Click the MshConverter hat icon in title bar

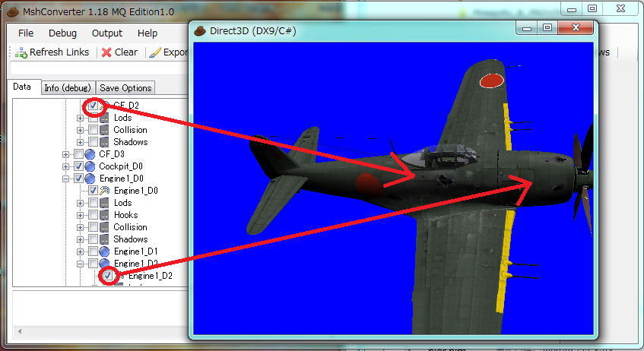(13, 12)
